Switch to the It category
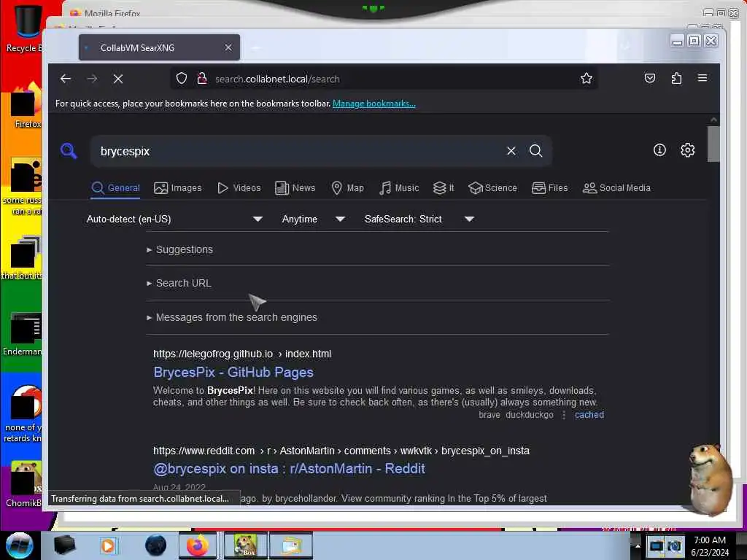This screenshot has width=747, height=560. pyautogui.click(x=443, y=188)
